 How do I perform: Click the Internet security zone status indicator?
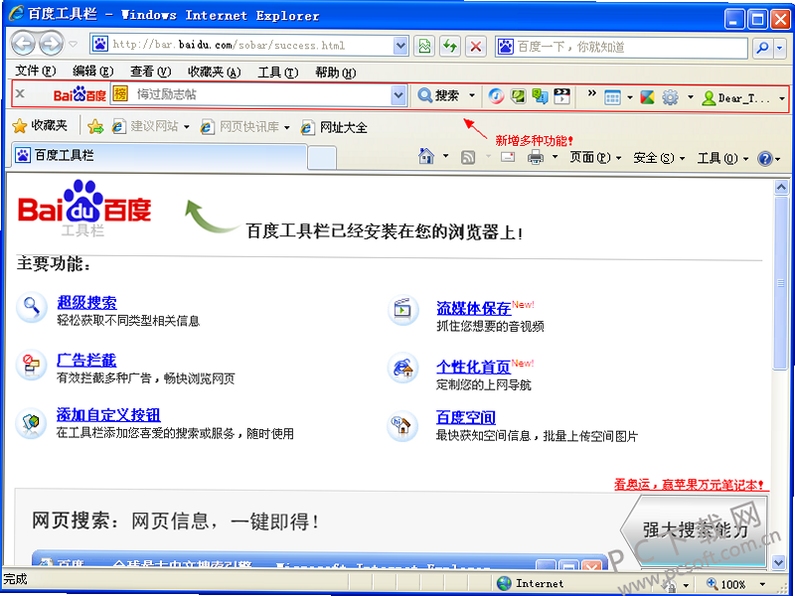pyautogui.click(x=530, y=583)
